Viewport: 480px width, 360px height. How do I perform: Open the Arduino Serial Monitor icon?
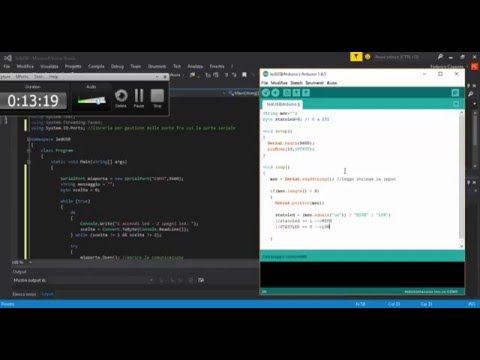pos(455,93)
